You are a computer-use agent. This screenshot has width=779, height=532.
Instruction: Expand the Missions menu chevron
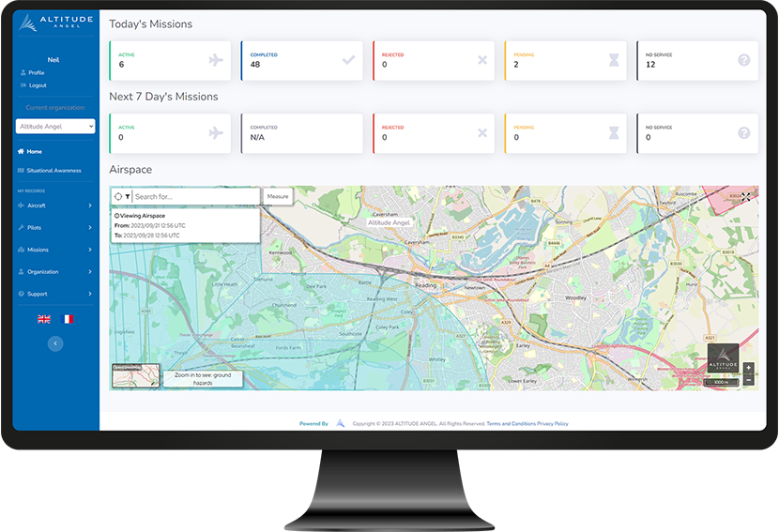pyautogui.click(x=90, y=250)
